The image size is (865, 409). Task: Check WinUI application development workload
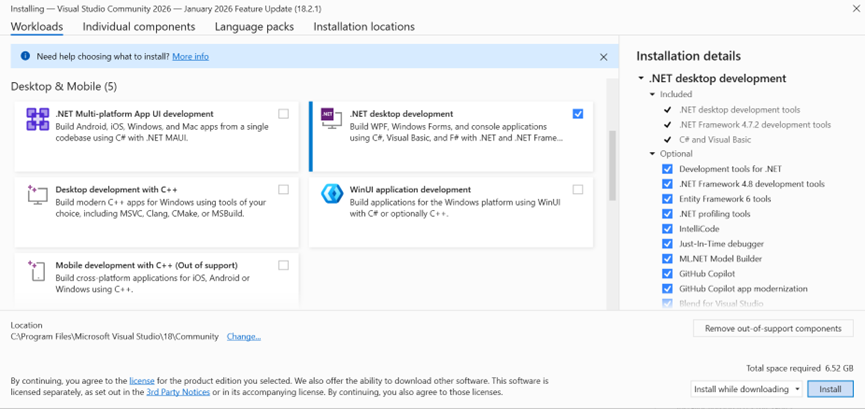[x=578, y=189]
